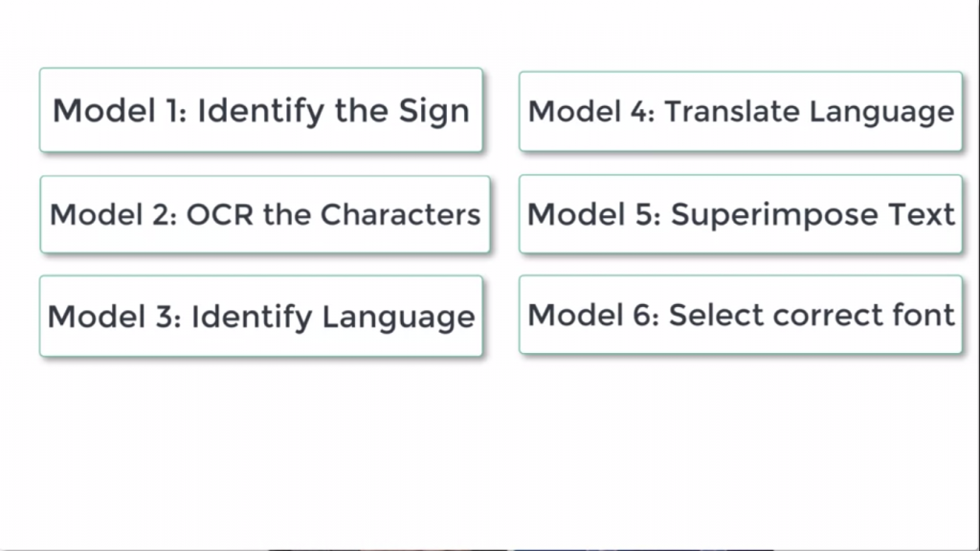Select the Model 2: OCR the Characters box
Image resolution: width=980 pixels, height=551 pixels.
(265, 214)
